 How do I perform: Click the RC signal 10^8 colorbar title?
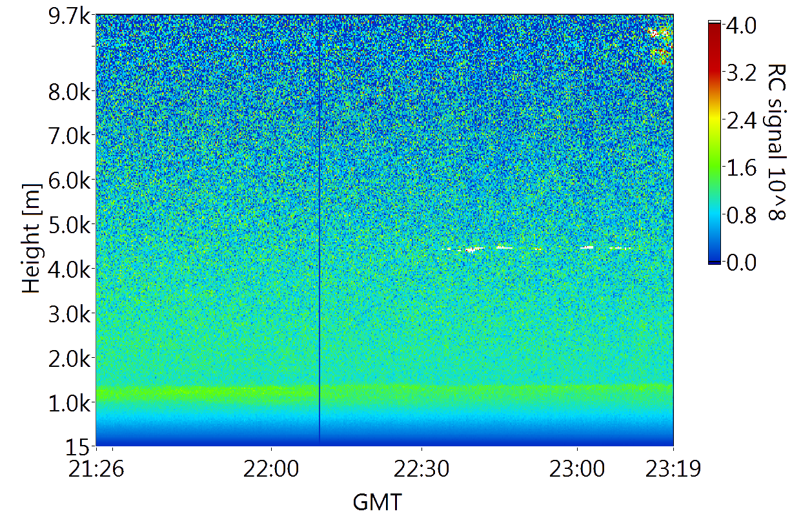click(x=777, y=142)
